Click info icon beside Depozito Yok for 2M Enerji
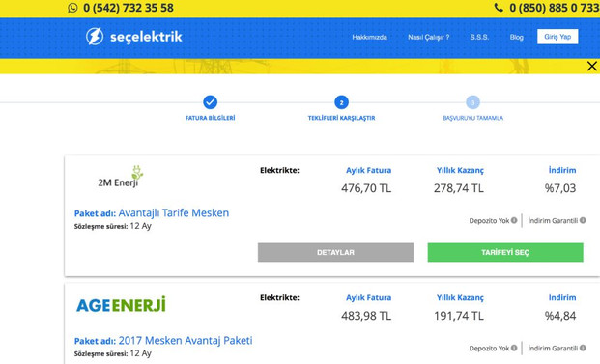Image resolution: width=600 pixels, height=364 pixels. point(514,220)
